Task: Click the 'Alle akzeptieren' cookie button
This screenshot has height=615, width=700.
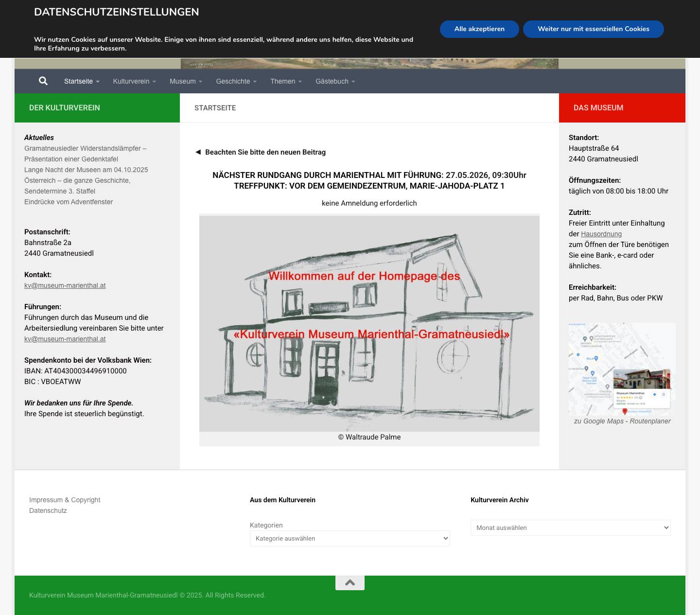Action: (479, 29)
